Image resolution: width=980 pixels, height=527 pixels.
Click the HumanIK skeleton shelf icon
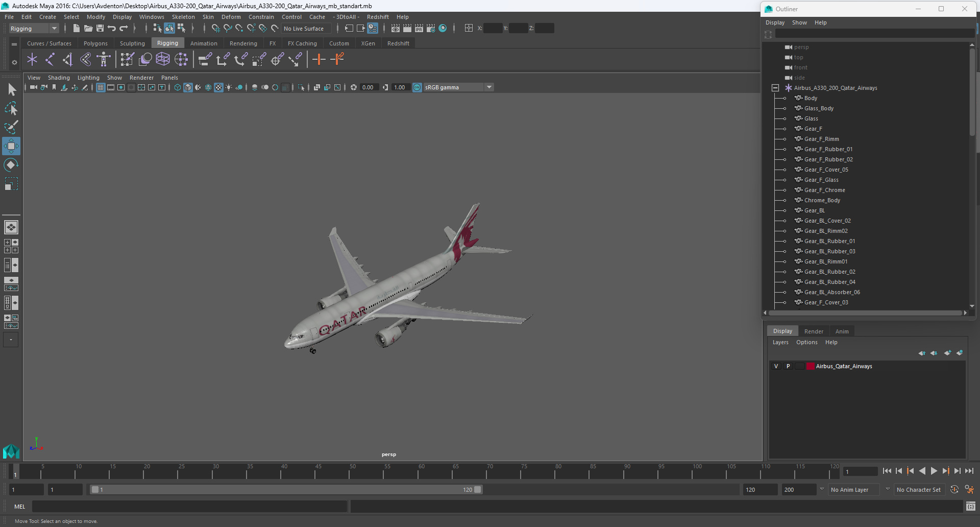104,60
